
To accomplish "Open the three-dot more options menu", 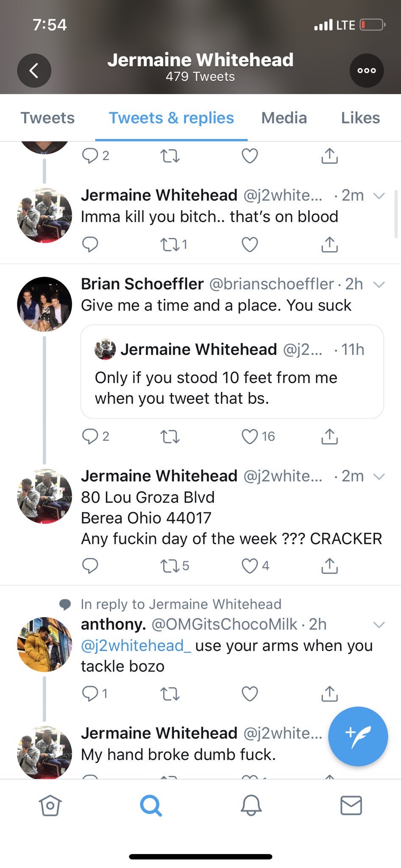I will 366,70.
